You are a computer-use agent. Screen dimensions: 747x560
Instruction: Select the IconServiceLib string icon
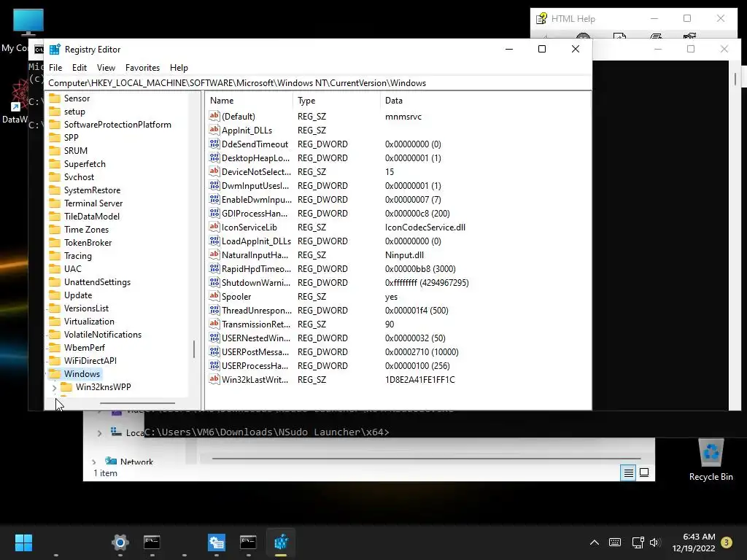[214, 227]
